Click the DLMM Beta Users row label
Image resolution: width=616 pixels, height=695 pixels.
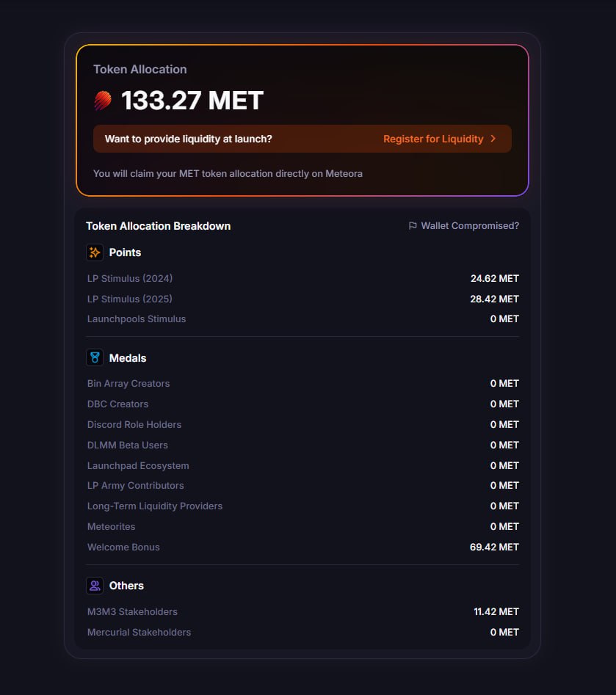coord(128,445)
